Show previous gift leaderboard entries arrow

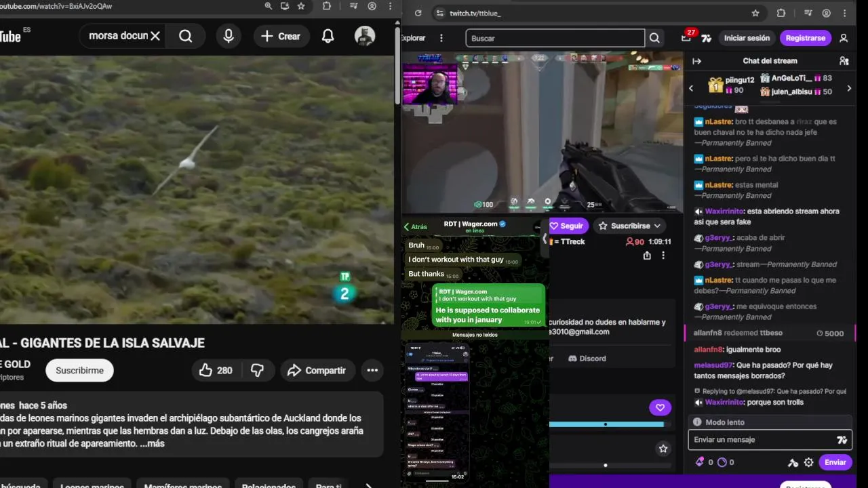pyautogui.click(x=691, y=88)
